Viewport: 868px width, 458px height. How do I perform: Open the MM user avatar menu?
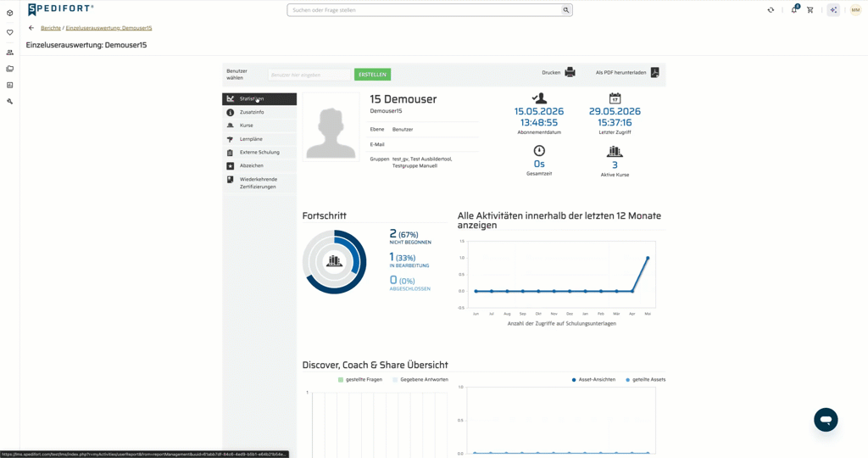pyautogui.click(x=855, y=10)
